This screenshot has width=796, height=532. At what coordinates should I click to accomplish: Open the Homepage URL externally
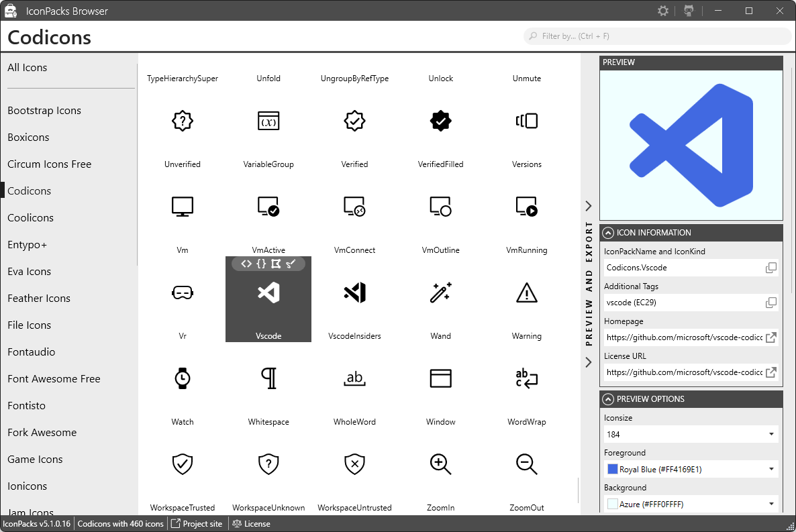(x=770, y=337)
